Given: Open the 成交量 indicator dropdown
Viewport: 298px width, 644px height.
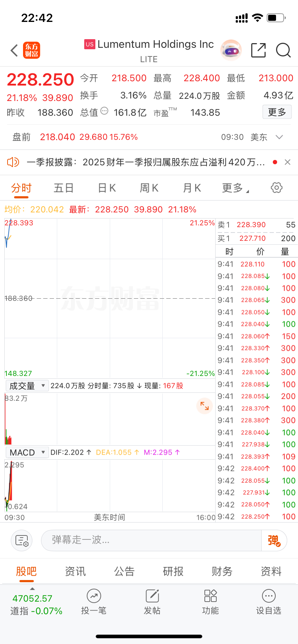Looking at the screenshot, I should tap(27, 386).
